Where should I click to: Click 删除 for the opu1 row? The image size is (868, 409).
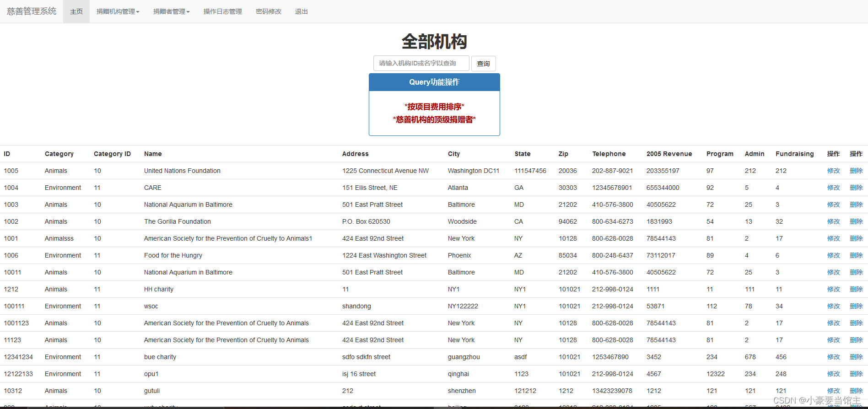pos(856,374)
